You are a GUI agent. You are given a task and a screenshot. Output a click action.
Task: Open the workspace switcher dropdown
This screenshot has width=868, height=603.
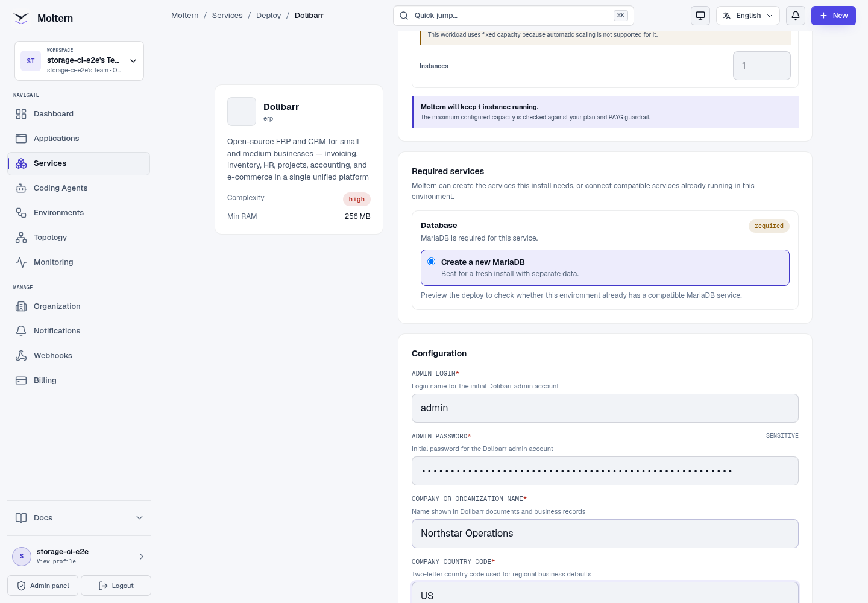[79, 61]
